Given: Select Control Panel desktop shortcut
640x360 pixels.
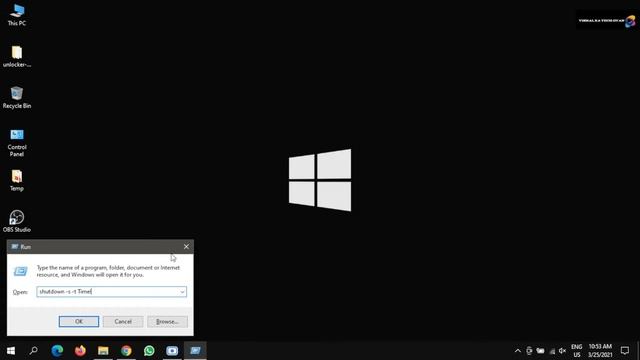Looking at the screenshot, I should coord(17,142).
